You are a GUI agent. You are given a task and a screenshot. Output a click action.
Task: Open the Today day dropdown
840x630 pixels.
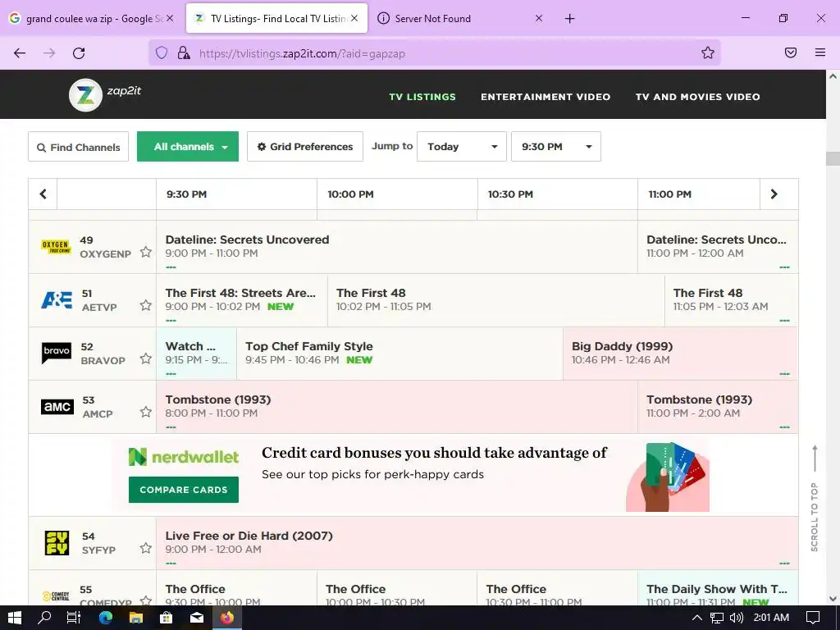point(462,146)
